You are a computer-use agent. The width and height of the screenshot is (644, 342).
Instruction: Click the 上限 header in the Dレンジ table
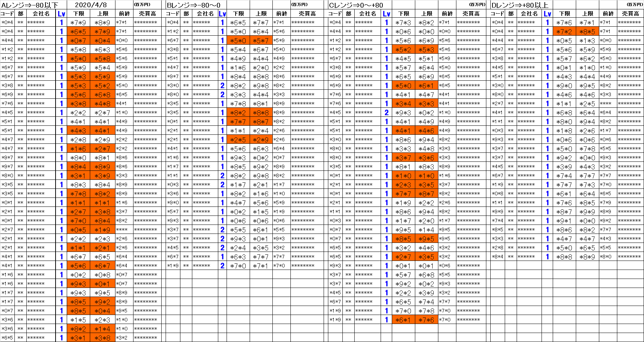588,14
